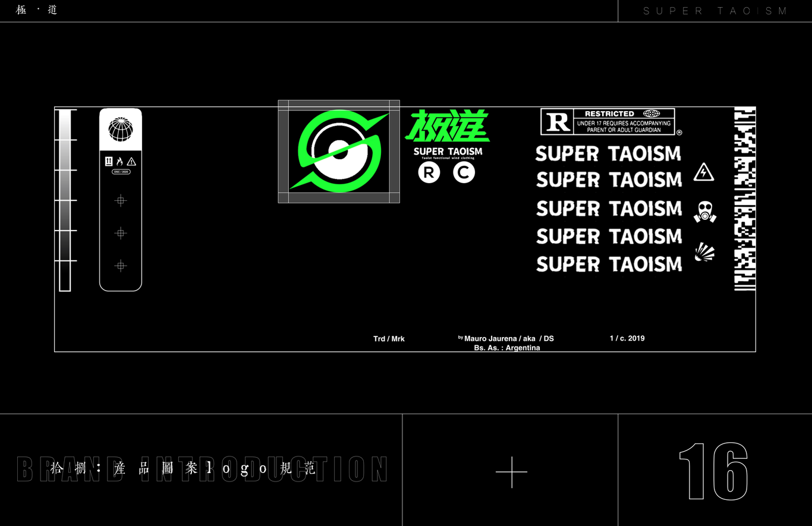The height and width of the screenshot is (526, 812).
Task: Click the '1 / c. 2019' text
Action: coord(627,338)
